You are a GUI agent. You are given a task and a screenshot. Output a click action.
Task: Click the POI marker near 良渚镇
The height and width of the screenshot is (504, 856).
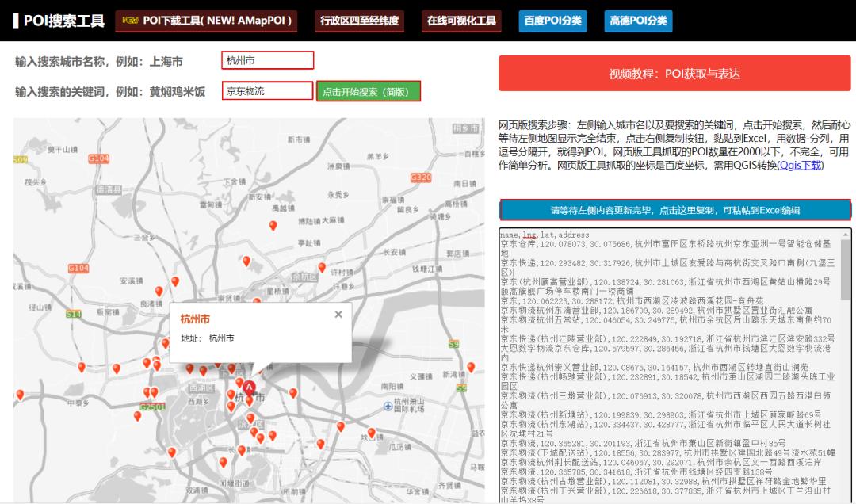tap(159, 292)
